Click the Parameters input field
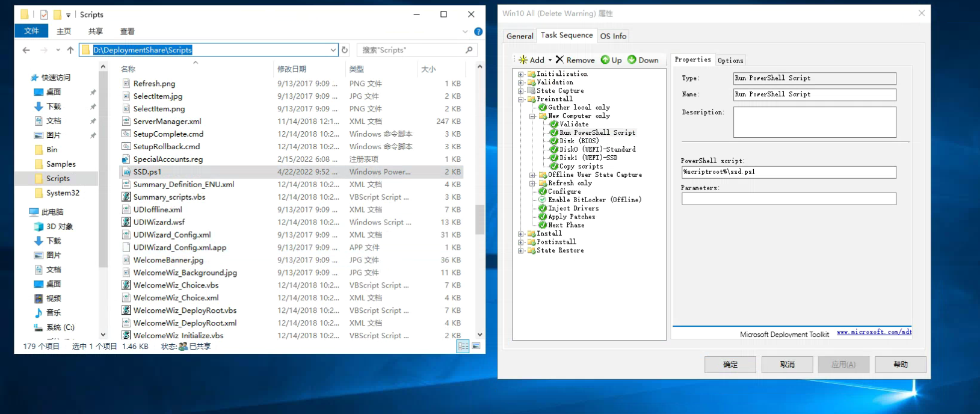Screen dimensions: 980x414 788,199
